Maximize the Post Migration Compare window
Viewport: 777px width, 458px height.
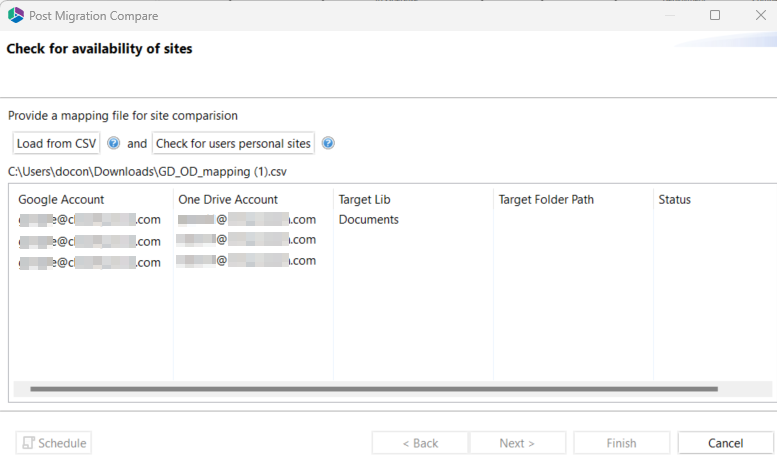(x=715, y=16)
